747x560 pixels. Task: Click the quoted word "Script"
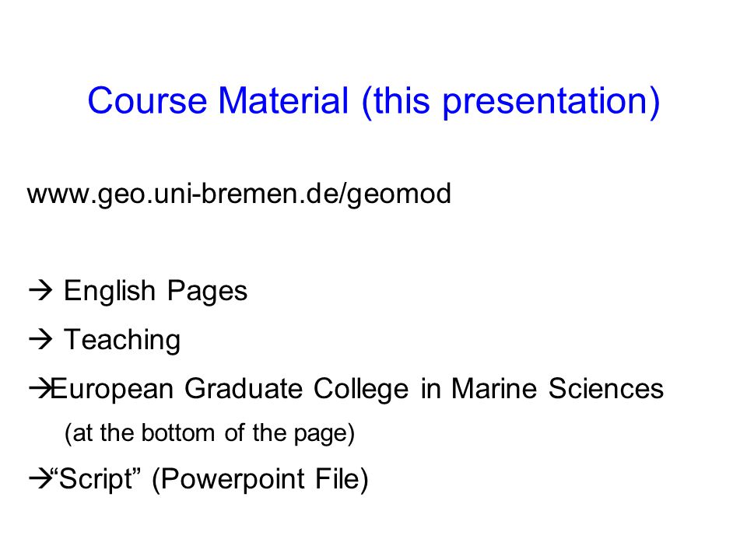tap(95, 478)
